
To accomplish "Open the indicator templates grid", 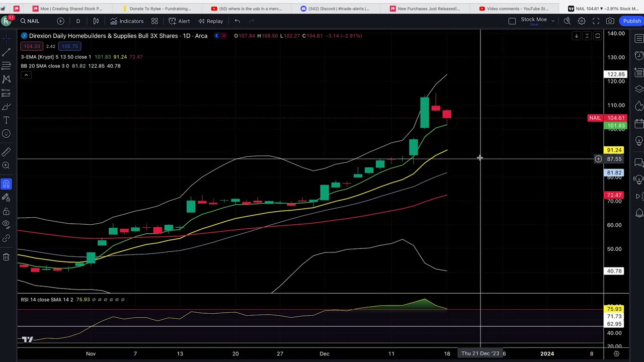I will tap(154, 21).
